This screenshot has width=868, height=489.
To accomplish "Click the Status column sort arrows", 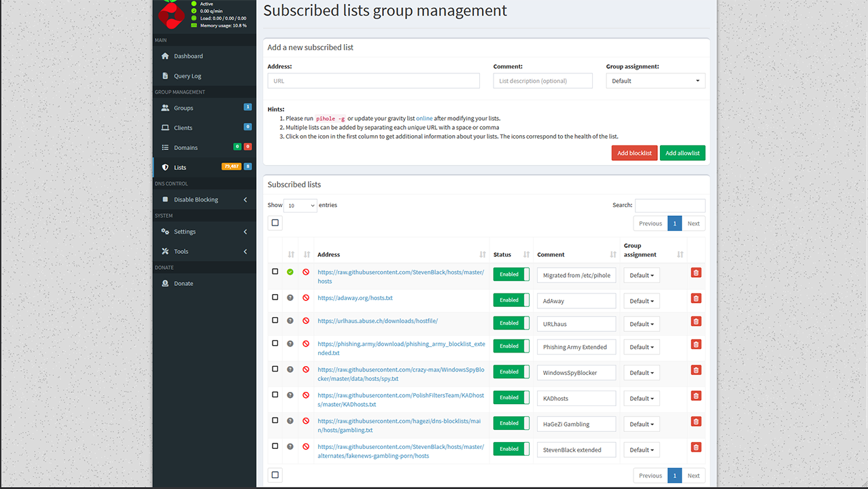I will click(526, 255).
